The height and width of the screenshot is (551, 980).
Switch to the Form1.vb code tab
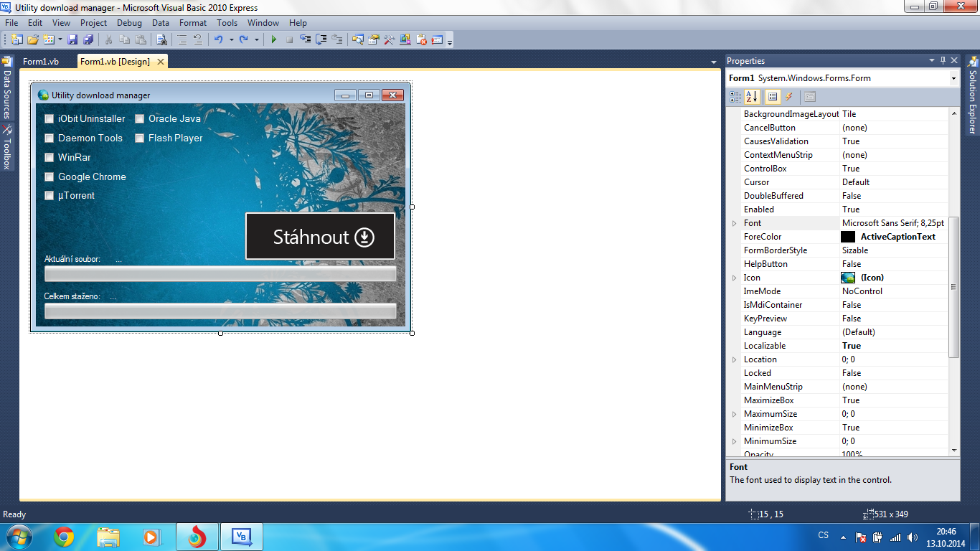(x=41, y=62)
